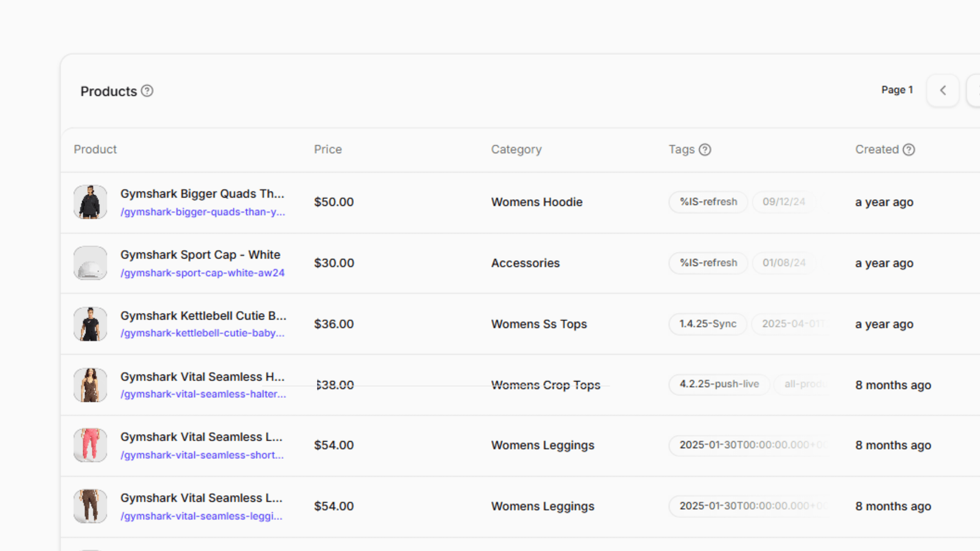Click the $36.00 price cell

[334, 324]
